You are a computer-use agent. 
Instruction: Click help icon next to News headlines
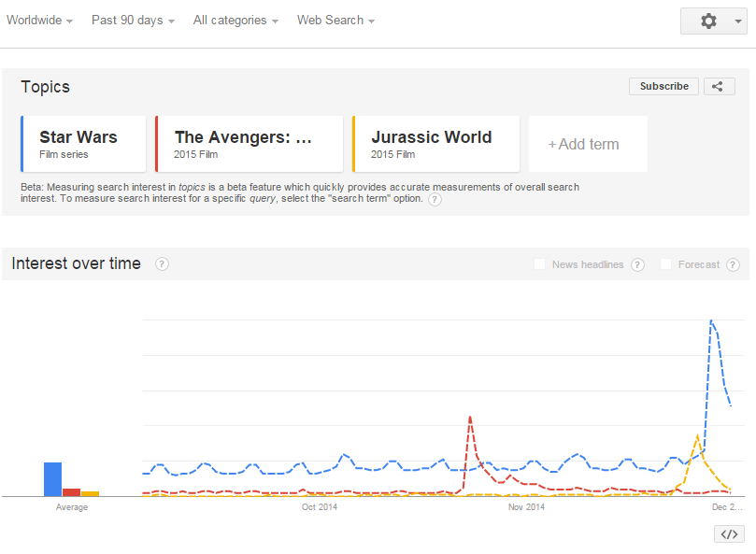637,264
